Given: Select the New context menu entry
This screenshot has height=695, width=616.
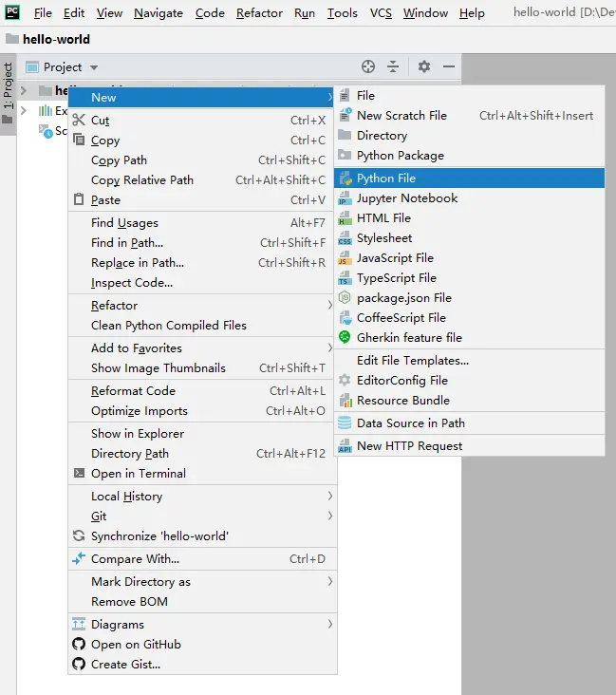Looking at the screenshot, I should pyautogui.click(x=201, y=97).
